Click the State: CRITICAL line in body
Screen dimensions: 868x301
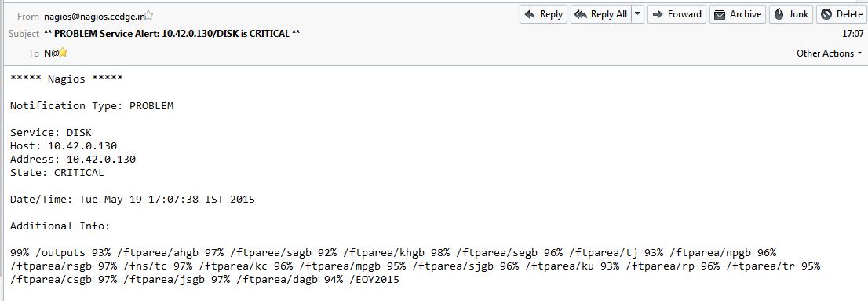[57, 172]
